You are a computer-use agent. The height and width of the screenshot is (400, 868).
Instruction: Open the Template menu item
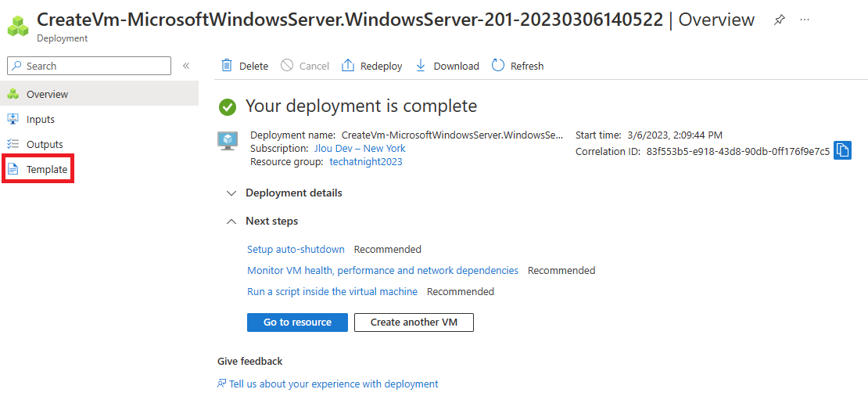pyautogui.click(x=38, y=170)
